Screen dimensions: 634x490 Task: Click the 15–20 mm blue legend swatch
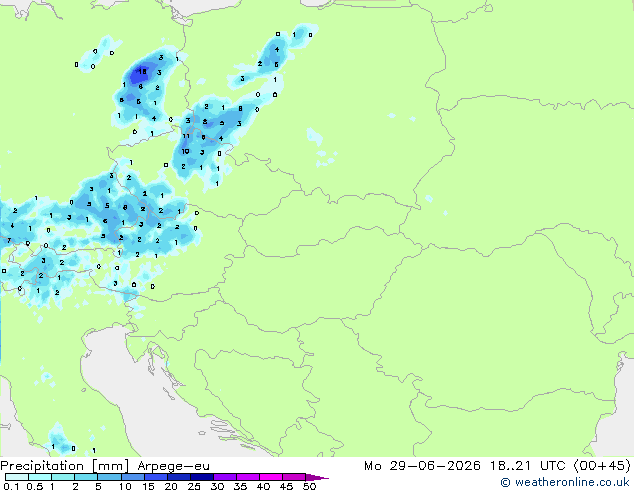[155, 477]
